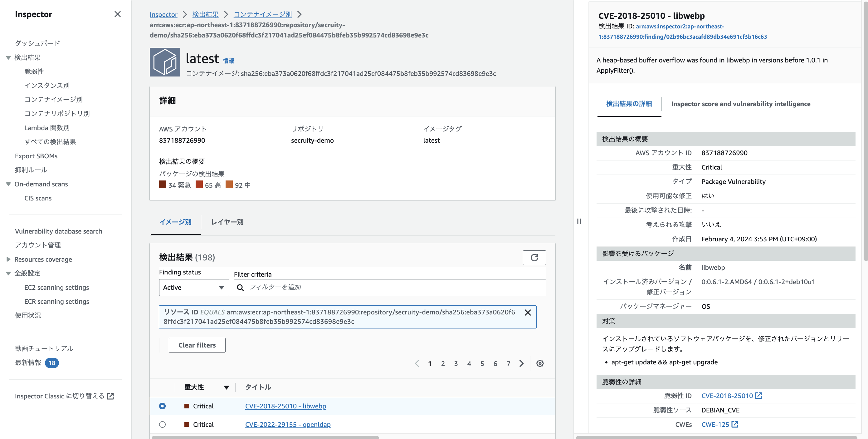This screenshot has width=868, height=439.
Task: Open Inspector score and vulnerability intelligence tab
Action: click(741, 104)
